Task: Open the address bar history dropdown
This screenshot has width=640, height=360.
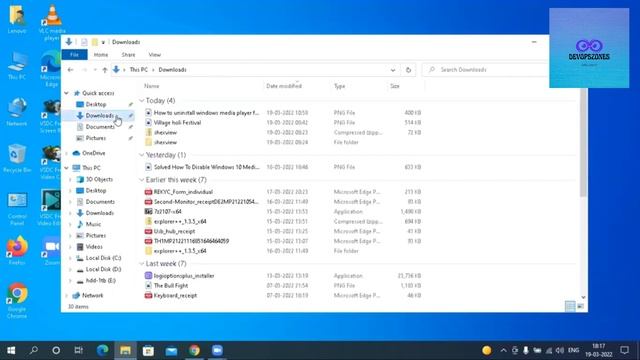Action: (393, 70)
